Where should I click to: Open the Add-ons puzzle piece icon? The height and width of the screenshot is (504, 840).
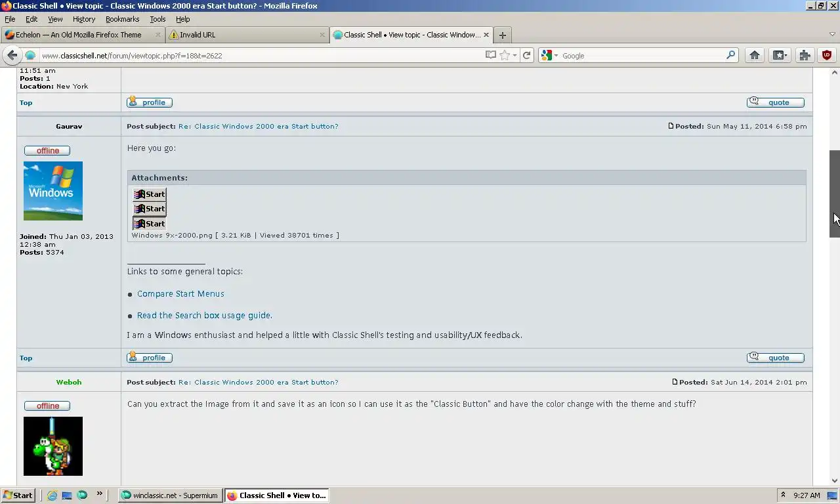point(805,55)
